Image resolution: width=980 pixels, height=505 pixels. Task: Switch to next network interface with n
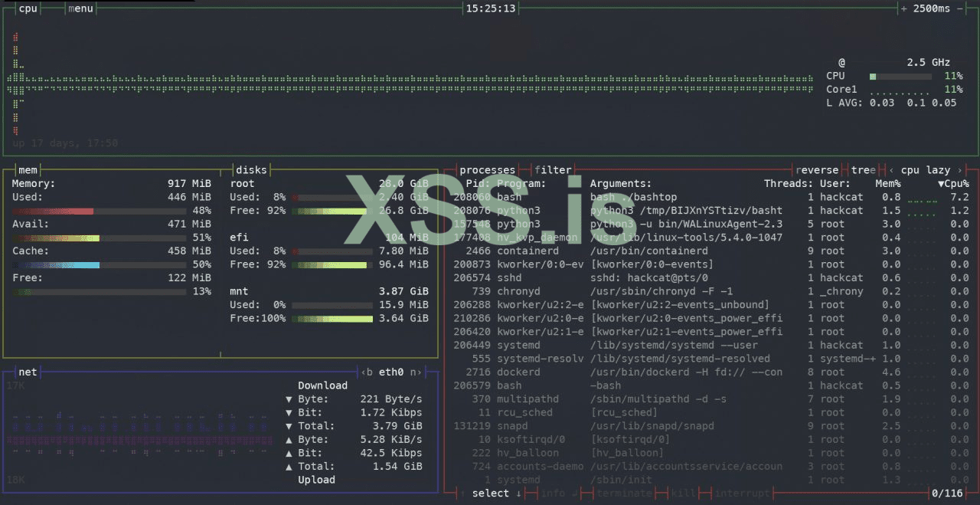(x=416, y=372)
